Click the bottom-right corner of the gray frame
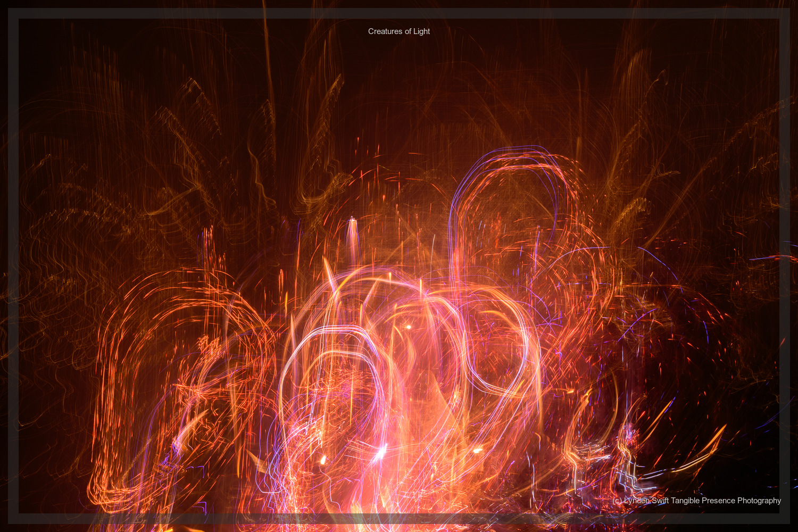This screenshot has height=532, width=798. (x=785, y=519)
